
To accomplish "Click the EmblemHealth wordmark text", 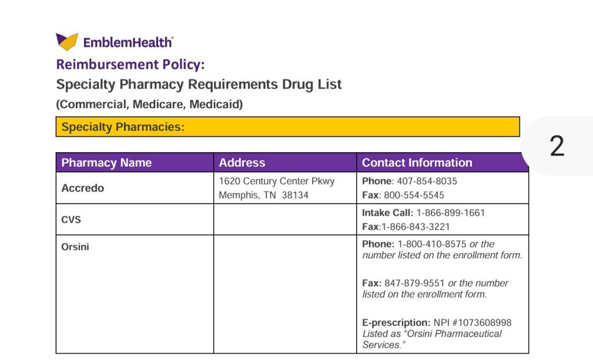I will click(128, 42).
